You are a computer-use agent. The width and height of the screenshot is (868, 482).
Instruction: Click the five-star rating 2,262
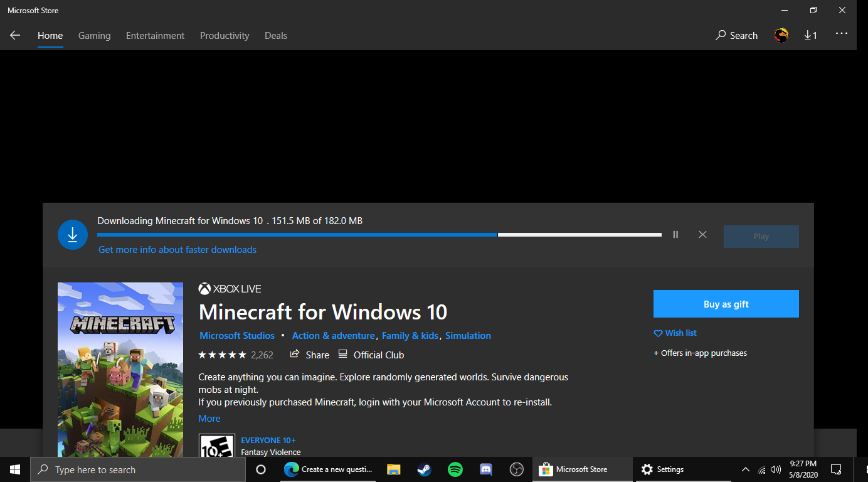click(236, 355)
